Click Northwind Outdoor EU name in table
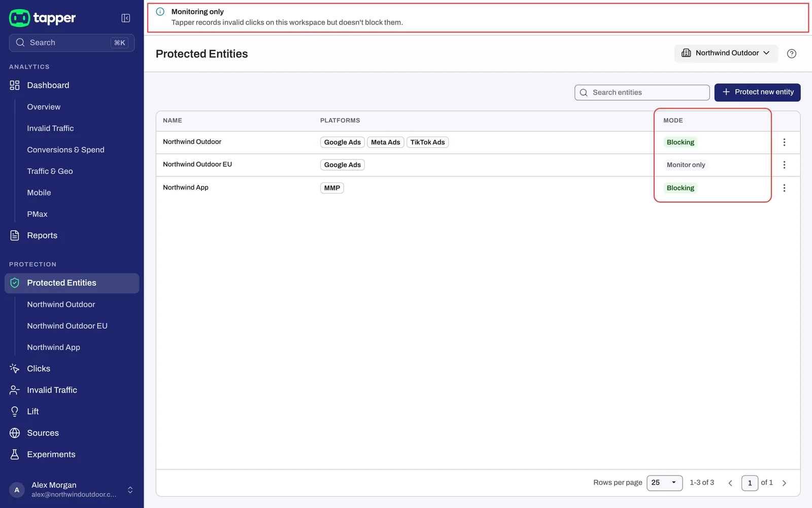 [197, 164]
